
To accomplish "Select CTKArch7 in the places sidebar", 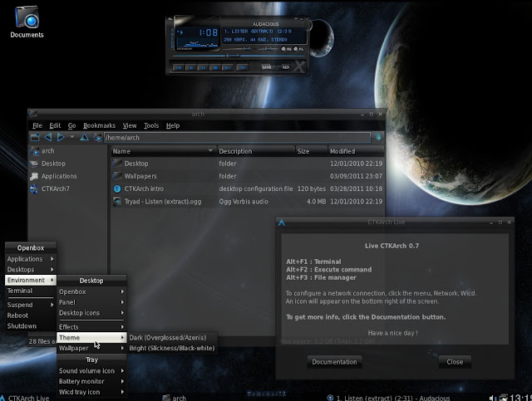I will pos(67,188).
